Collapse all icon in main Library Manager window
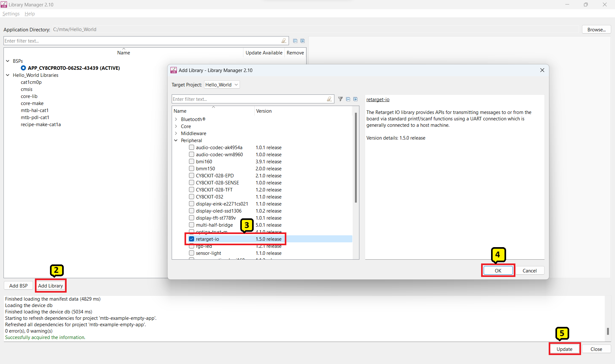 click(x=295, y=41)
